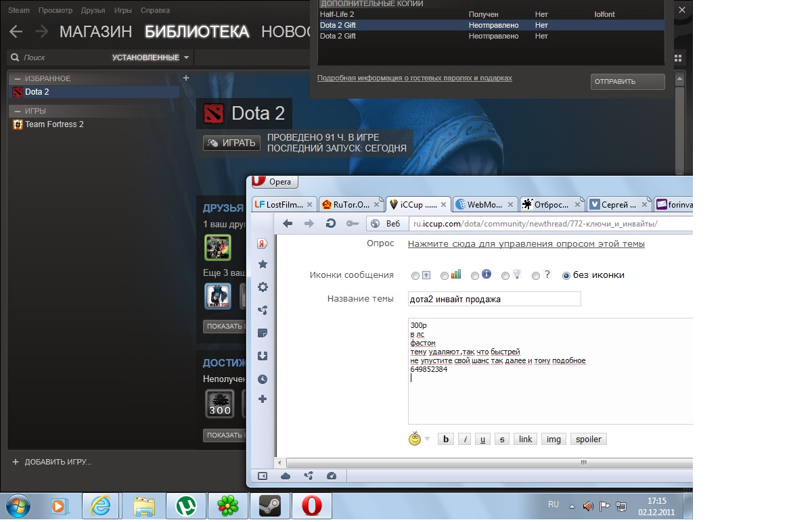Click the Opera Unite icon in status bar
This screenshot has width=812, height=522.
click(x=309, y=476)
